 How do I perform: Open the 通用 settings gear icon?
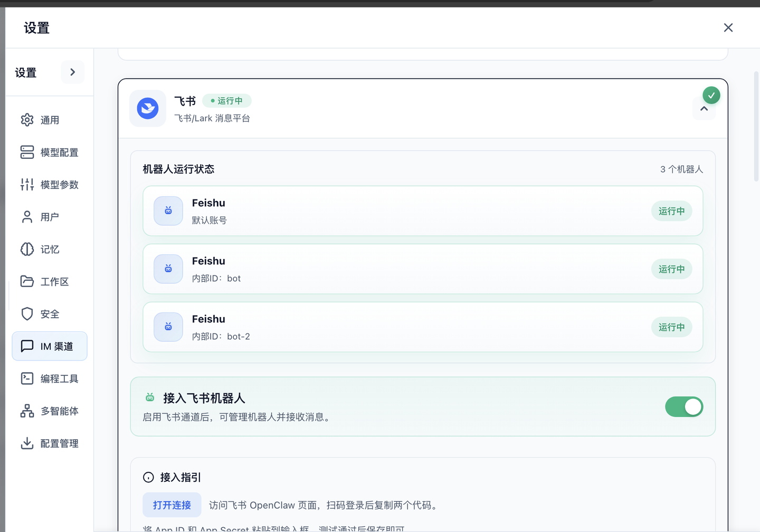(x=27, y=120)
